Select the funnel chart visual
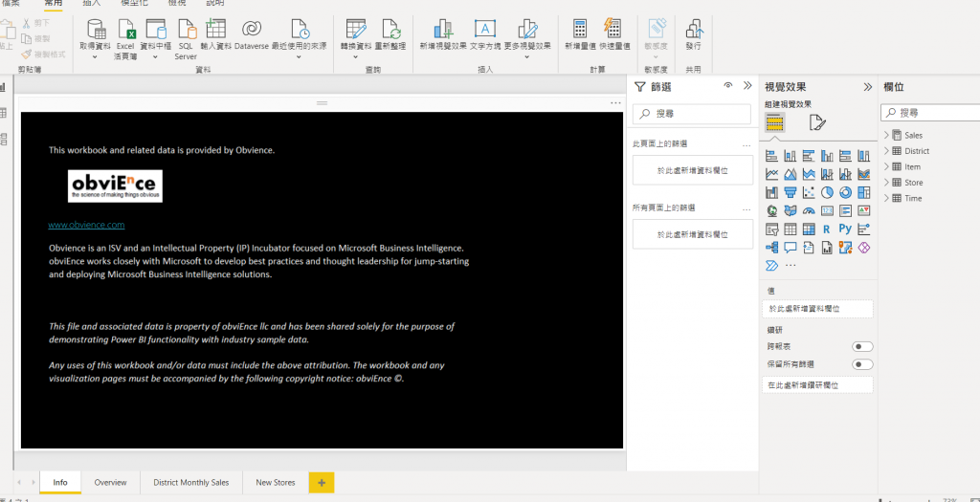 point(790,192)
